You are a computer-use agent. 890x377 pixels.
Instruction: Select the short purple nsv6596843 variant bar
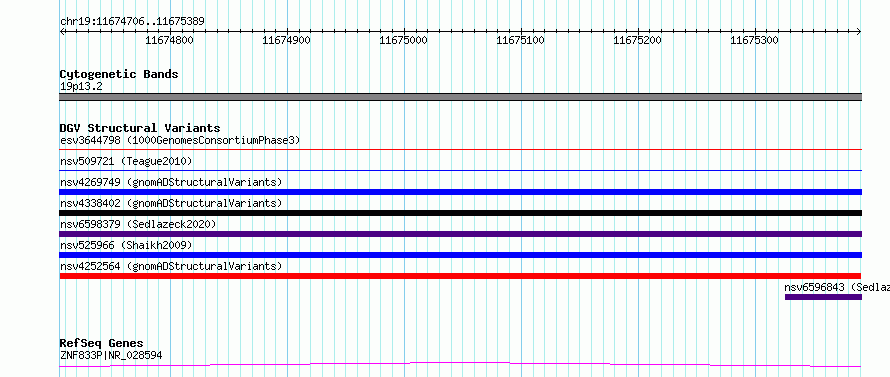823,297
